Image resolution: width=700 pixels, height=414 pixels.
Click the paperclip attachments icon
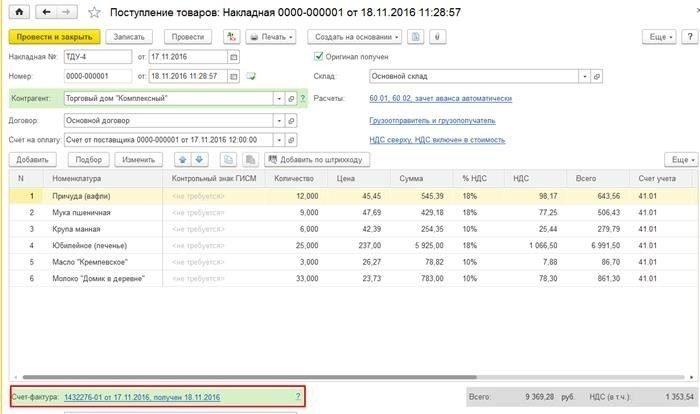pyautogui.click(x=438, y=37)
